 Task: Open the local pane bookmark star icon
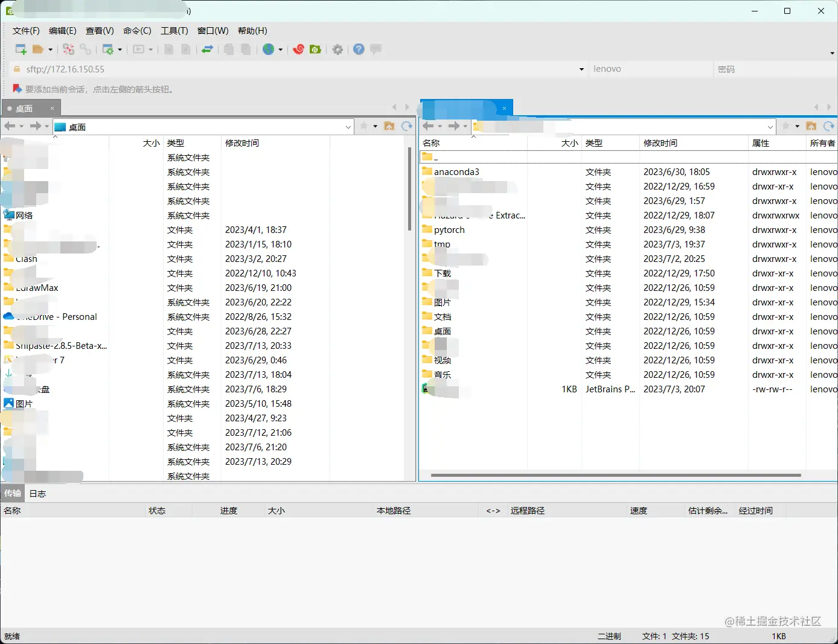[x=364, y=126]
